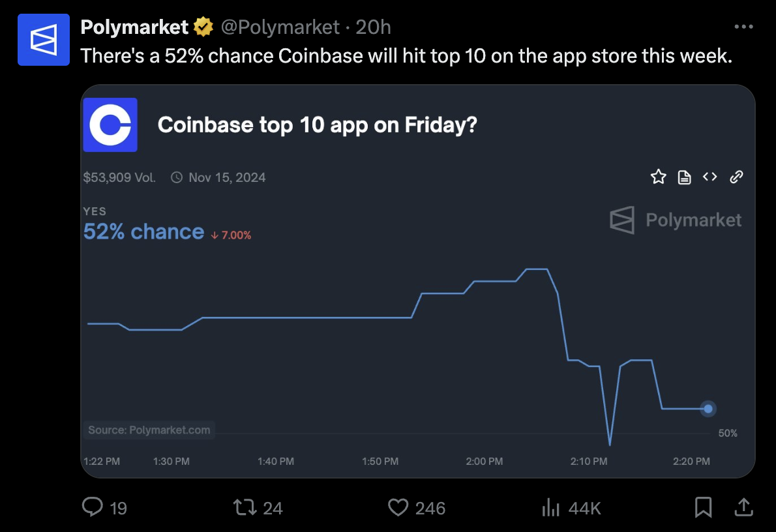
Task: Click the Polymarket display name
Action: [134, 27]
